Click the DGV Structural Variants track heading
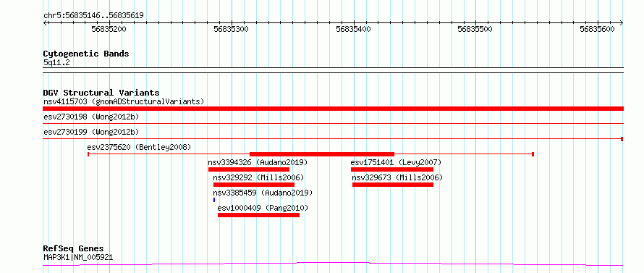The height and width of the screenshot is (273, 644). [x=101, y=93]
